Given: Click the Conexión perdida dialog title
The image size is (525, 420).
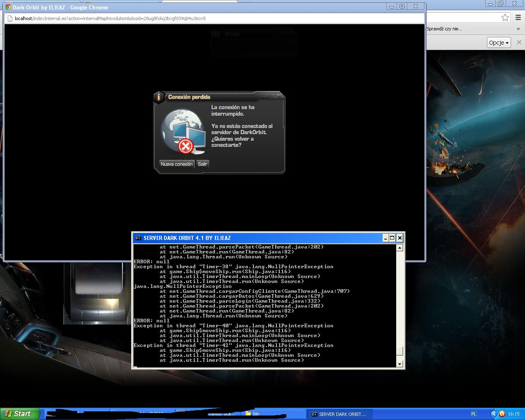Looking at the screenshot, I should (189, 97).
